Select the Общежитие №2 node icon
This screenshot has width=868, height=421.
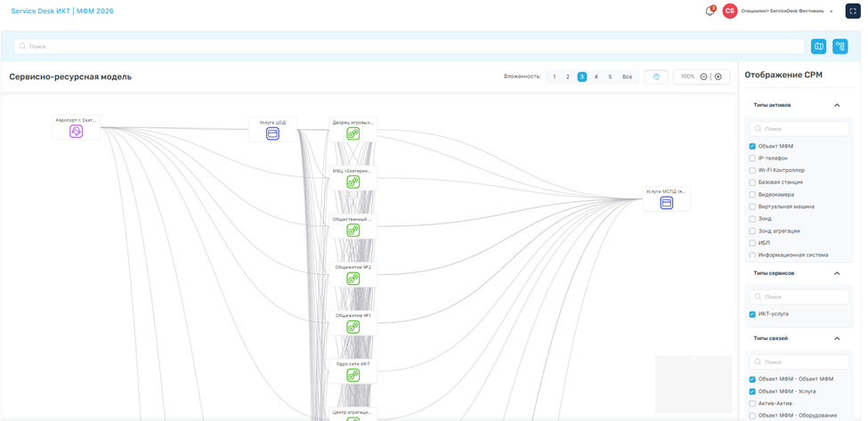coord(353,279)
